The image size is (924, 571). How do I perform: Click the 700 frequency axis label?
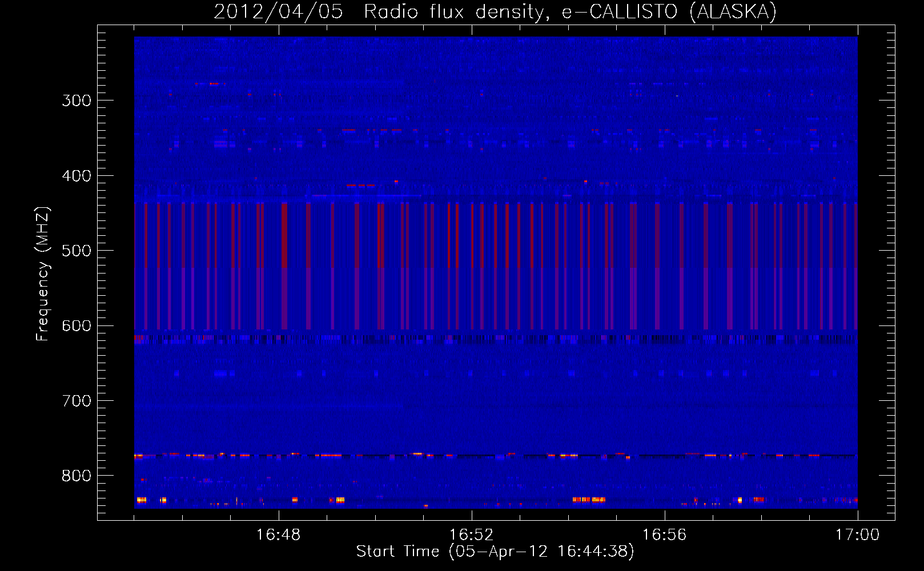click(77, 401)
